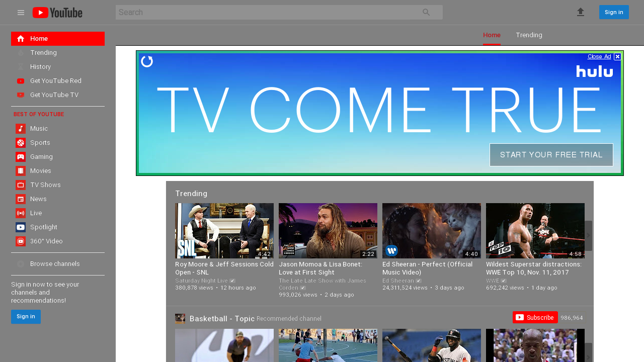Open title Wildest Superstar distractions
Screen dimensions: 644x362
534,268
